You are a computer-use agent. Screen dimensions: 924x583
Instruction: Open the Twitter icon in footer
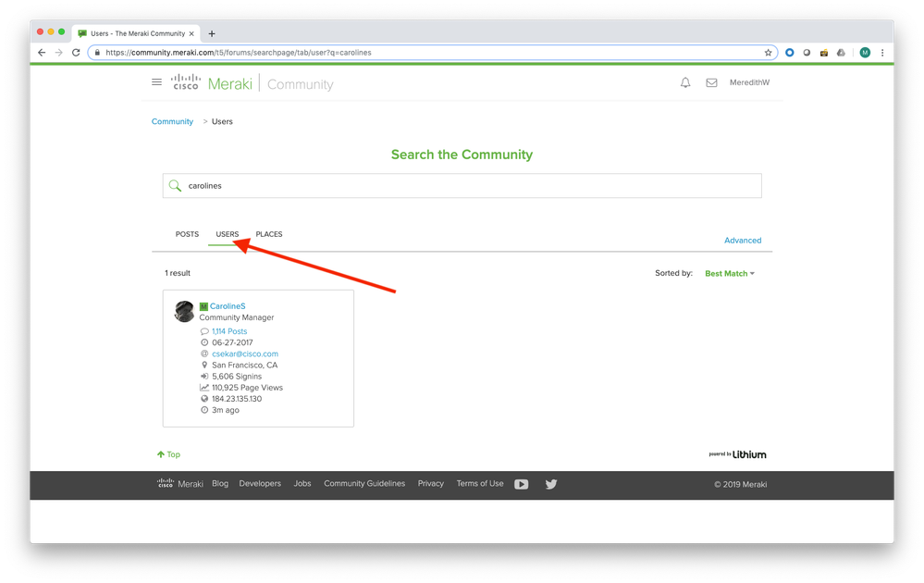[x=551, y=484]
